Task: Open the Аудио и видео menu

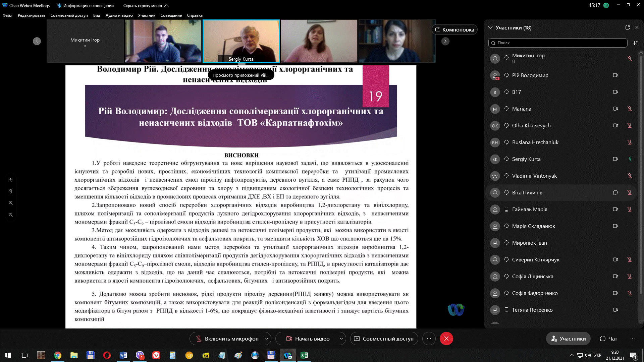Action: coord(119,15)
